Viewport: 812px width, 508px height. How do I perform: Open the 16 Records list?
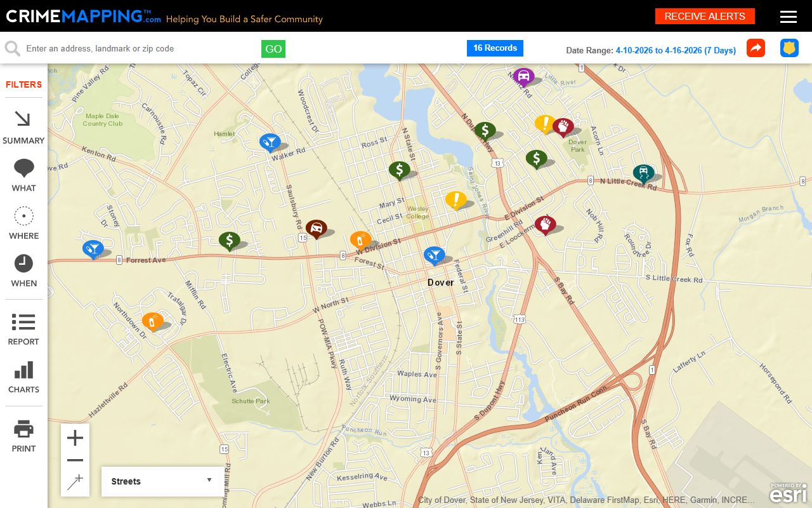[x=495, y=48]
